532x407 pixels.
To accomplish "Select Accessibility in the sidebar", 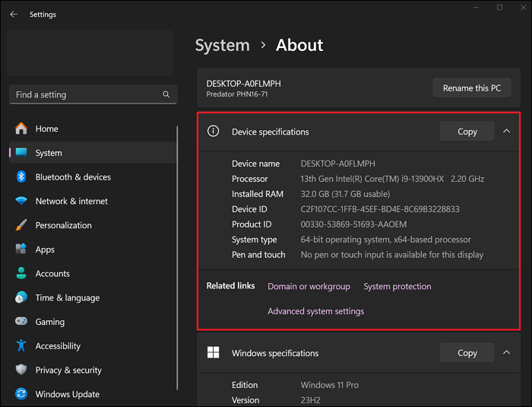I will coord(58,346).
